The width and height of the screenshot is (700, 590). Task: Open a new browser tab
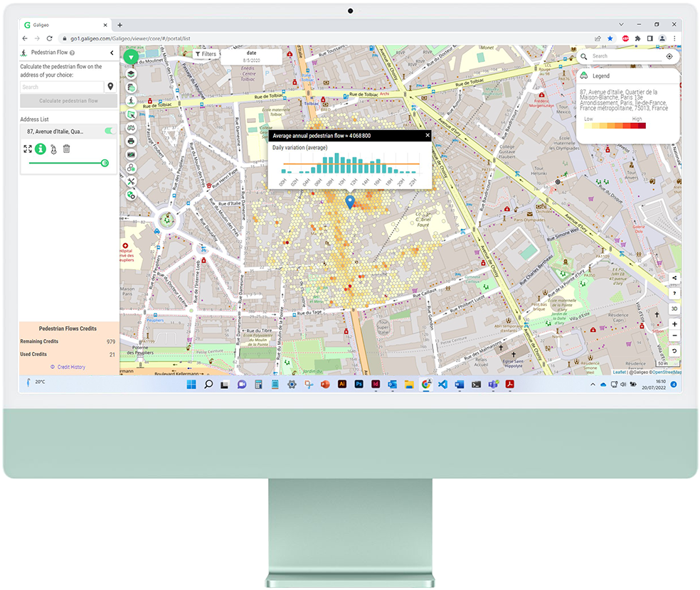[x=120, y=25]
